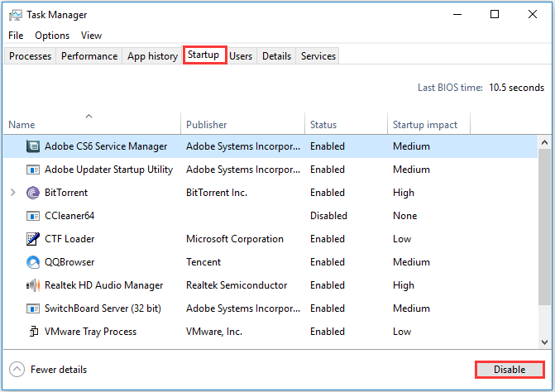Screen dimensions: 555x392
Task: Click the Task Manager title bar icon
Action: (16, 15)
